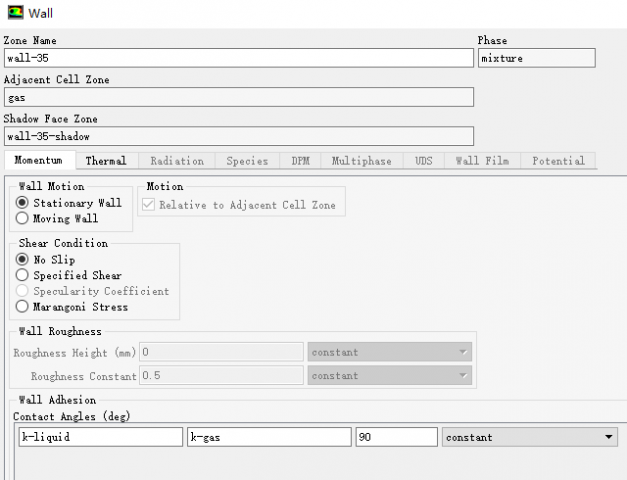
Task: Select the Stationary Wall radio button
Action: pyautogui.click(x=22, y=203)
